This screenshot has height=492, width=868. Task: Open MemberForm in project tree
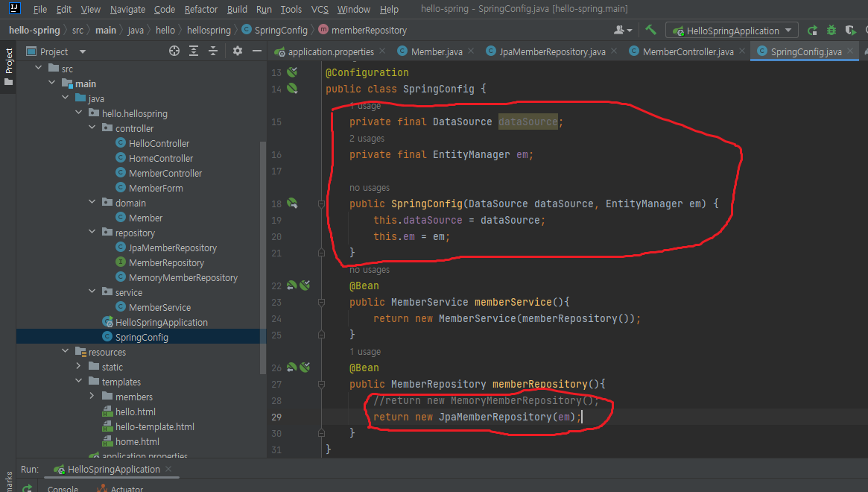(x=156, y=188)
